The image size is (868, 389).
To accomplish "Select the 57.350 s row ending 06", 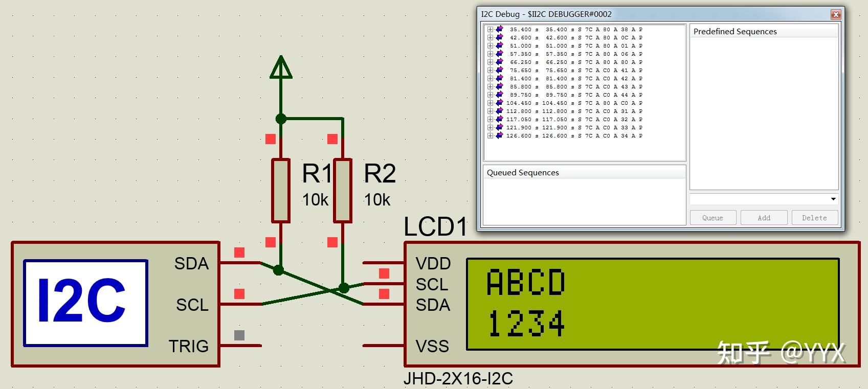I will click(x=575, y=54).
